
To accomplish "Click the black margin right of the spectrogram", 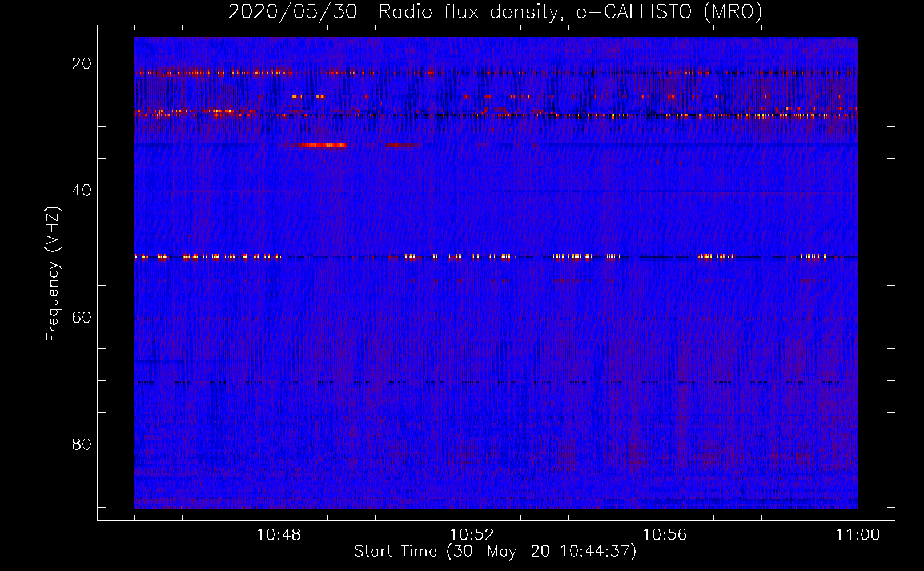I will click(876, 274).
